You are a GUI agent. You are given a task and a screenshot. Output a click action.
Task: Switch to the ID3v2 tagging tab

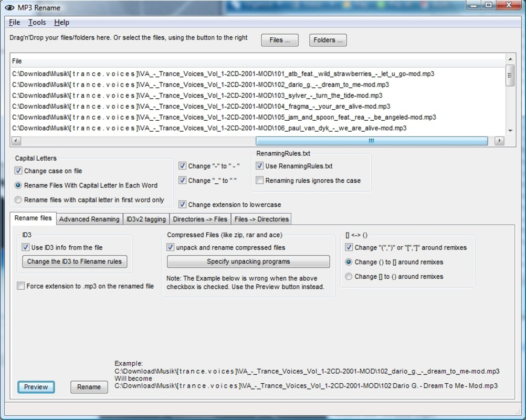146,219
